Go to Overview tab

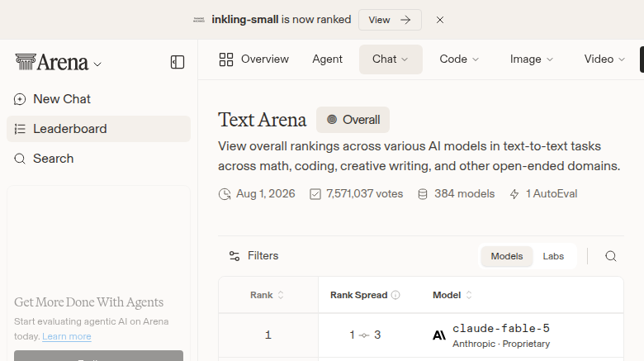(x=253, y=59)
